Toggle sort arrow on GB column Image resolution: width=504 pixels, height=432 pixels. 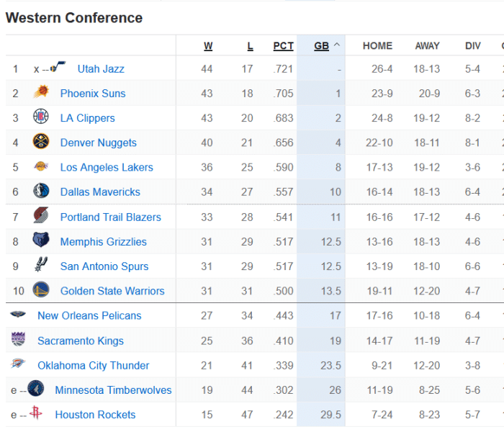click(x=336, y=45)
